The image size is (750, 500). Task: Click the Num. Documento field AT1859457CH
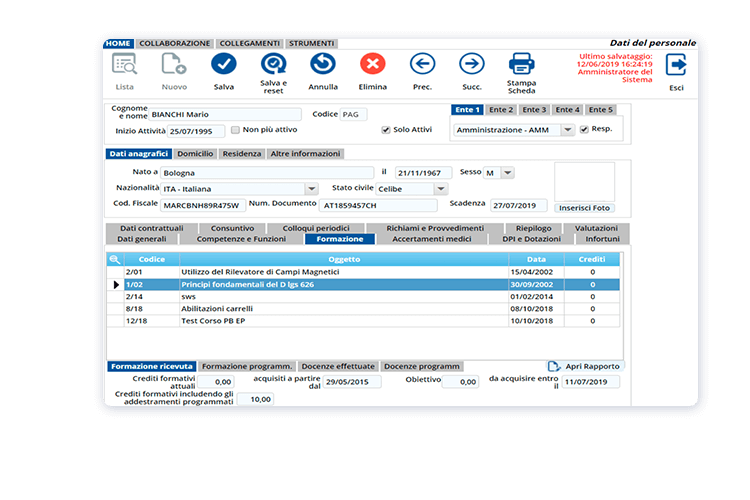coord(378,205)
